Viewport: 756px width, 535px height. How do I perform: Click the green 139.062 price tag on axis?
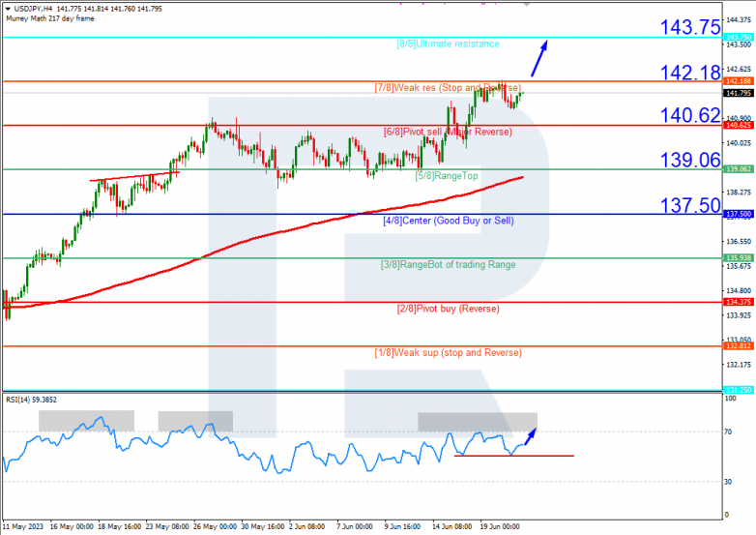tap(739, 169)
